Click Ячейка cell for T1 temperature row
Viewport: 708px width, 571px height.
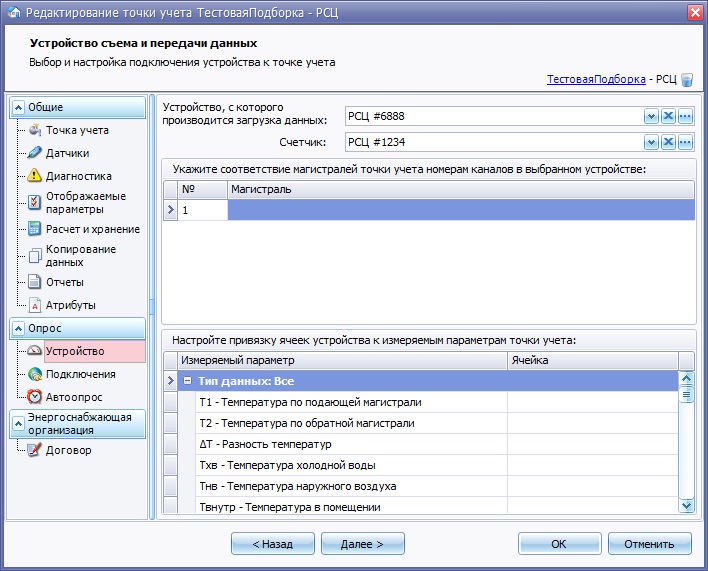click(x=590, y=402)
